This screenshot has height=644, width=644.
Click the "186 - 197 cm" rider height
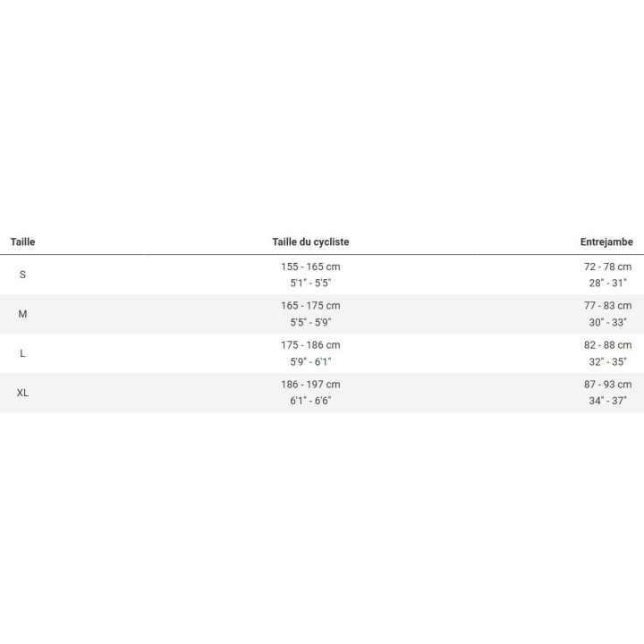pos(310,385)
